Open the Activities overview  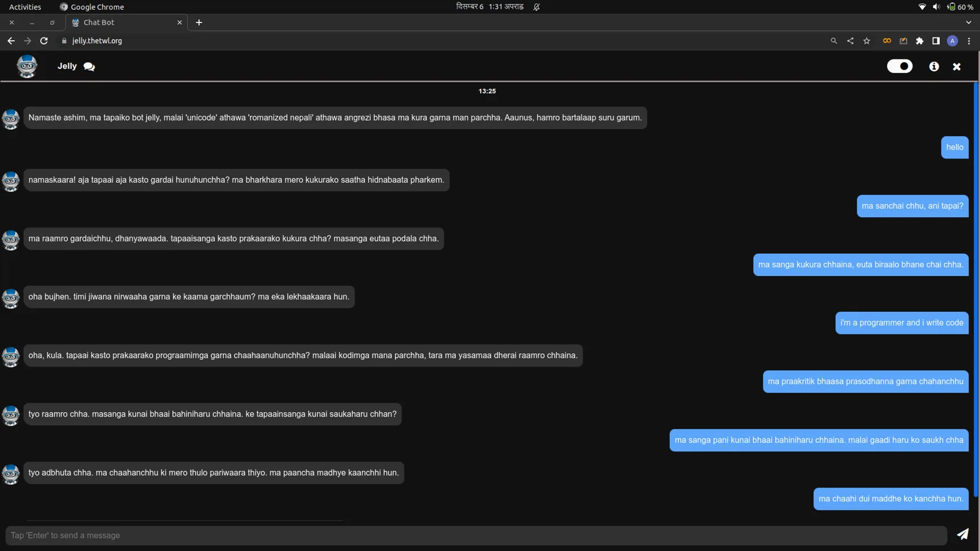25,7
